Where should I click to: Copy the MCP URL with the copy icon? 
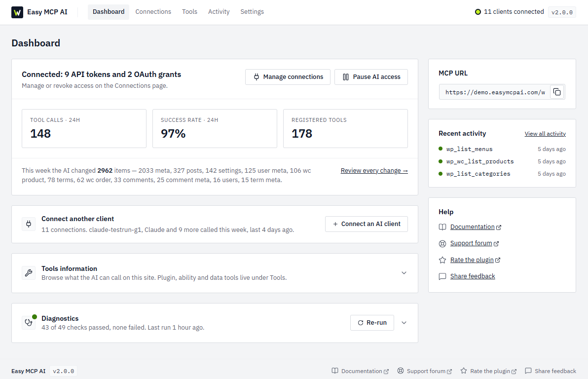pos(557,92)
